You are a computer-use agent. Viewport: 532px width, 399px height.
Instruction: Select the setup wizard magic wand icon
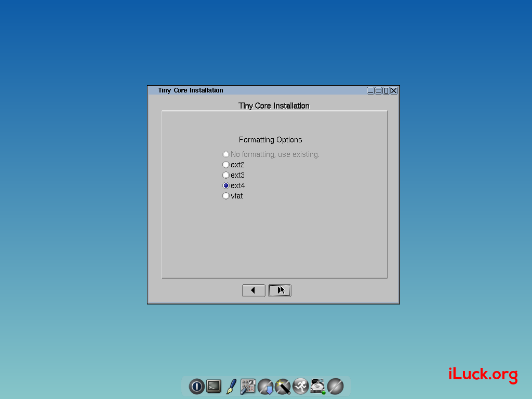(x=282, y=386)
